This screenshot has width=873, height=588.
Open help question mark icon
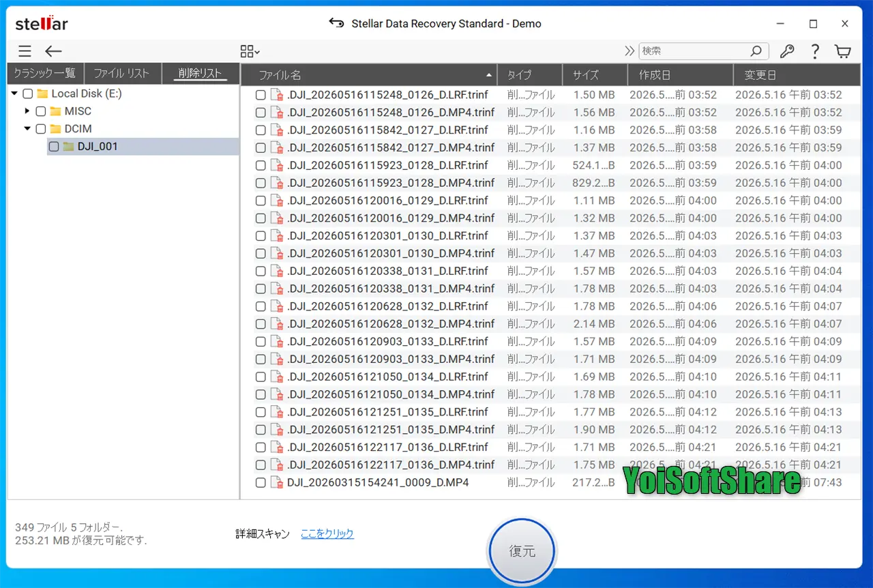click(x=814, y=51)
